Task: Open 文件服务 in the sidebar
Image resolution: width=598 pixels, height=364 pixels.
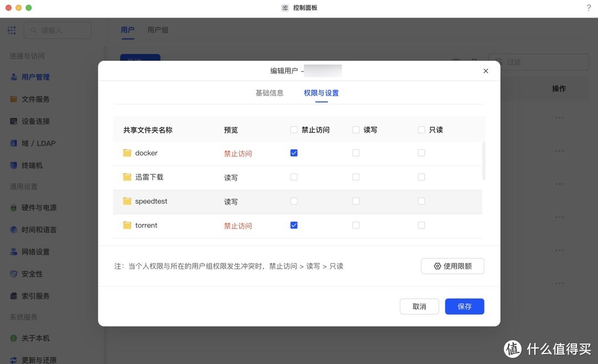Action: coord(35,100)
